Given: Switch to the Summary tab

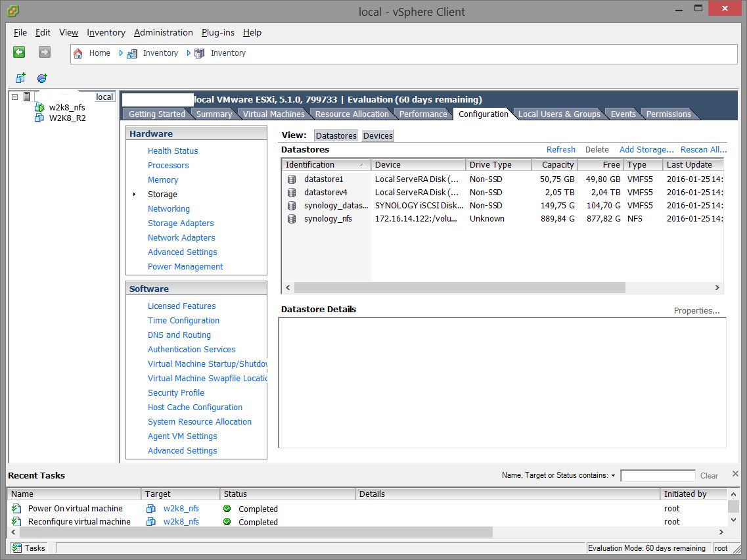Looking at the screenshot, I should pyautogui.click(x=214, y=114).
